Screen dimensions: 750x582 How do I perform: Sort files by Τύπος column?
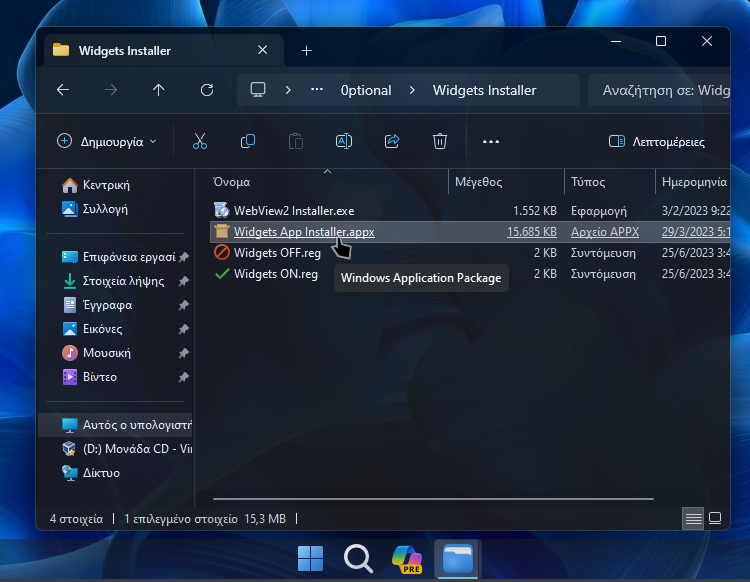pyautogui.click(x=588, y=182)
